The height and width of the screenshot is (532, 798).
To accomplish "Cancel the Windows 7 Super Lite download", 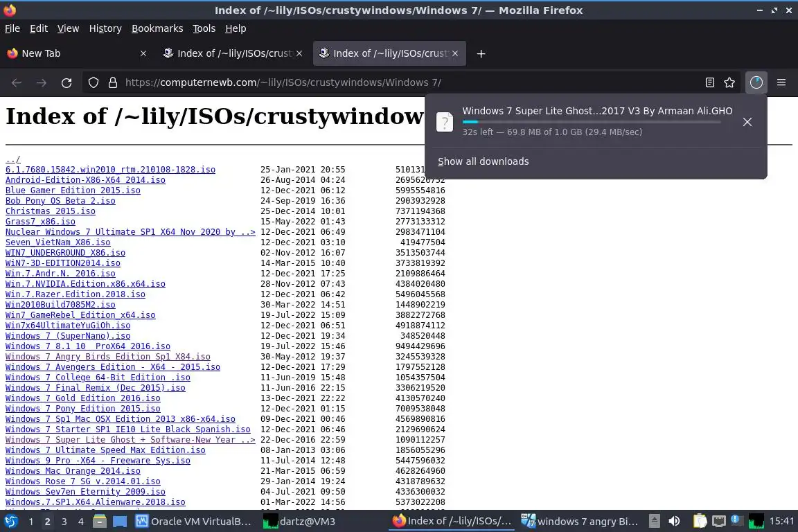I will pyautogui.click(x=747, y=122).
